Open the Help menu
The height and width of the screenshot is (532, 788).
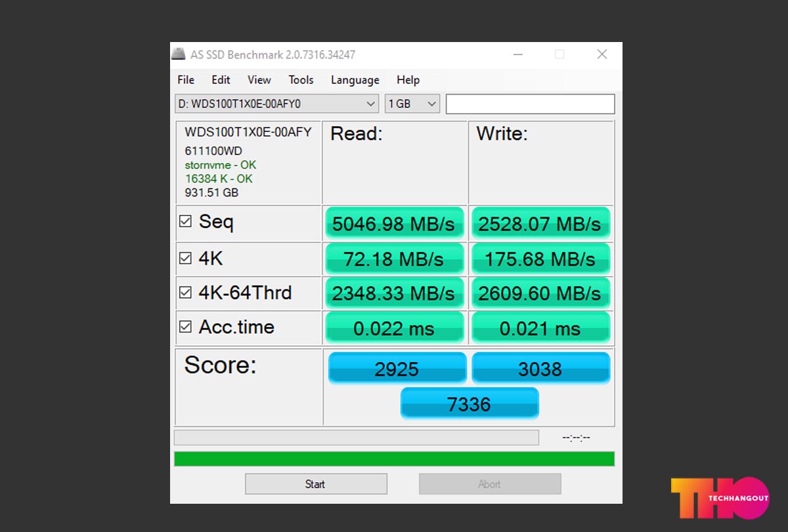(x=408, y=80)
